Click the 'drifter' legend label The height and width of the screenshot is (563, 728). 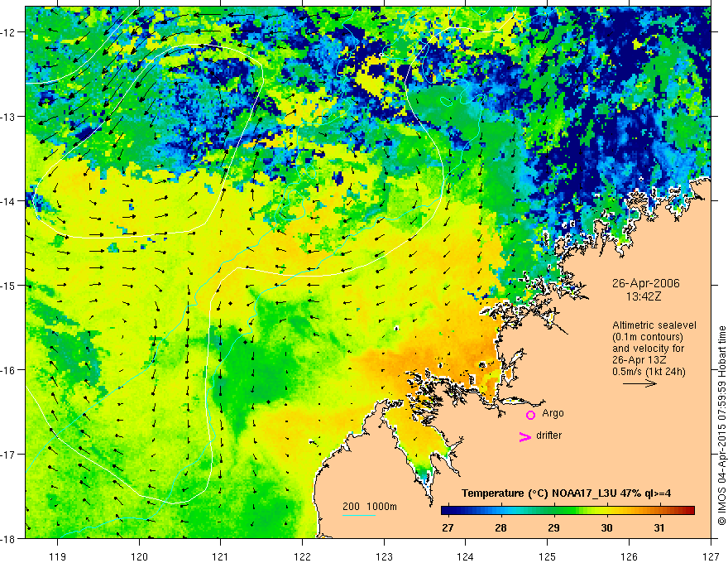coord(548,435)
